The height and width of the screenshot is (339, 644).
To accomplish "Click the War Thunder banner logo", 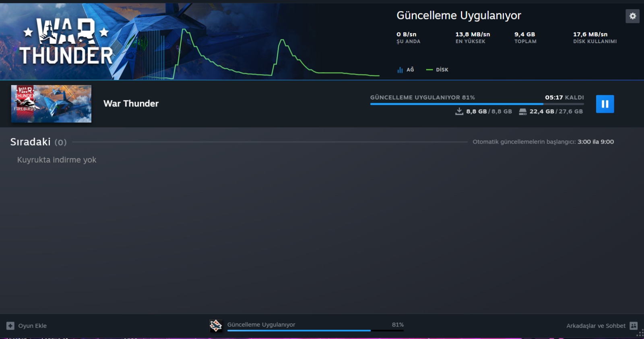I will (66, 42).
